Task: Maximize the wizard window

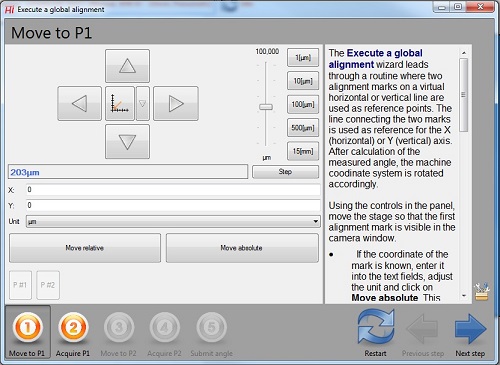Action: pyautogui.click(x=458, y=7)
